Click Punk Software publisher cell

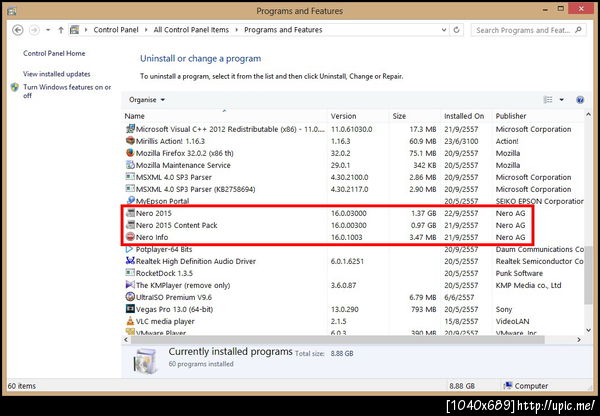tap(519, 273)
